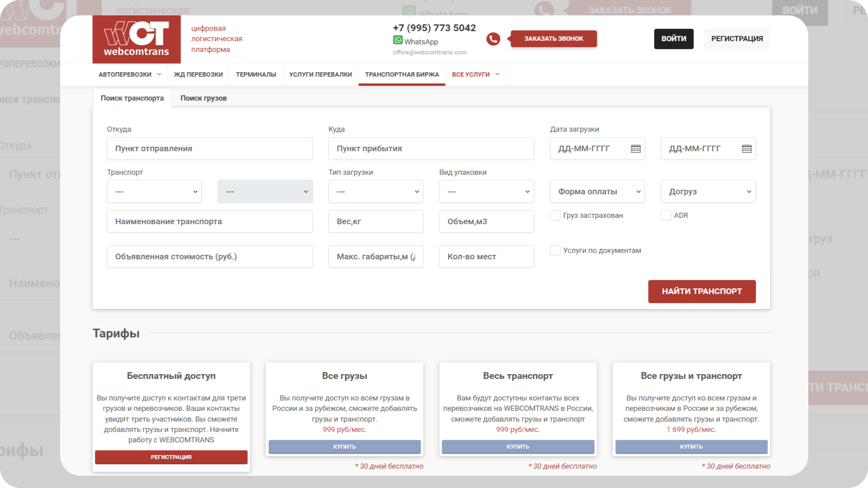Open Услуги перевалки menu item
This screenshot has height=488, width=868.
(x=321, y=75)
